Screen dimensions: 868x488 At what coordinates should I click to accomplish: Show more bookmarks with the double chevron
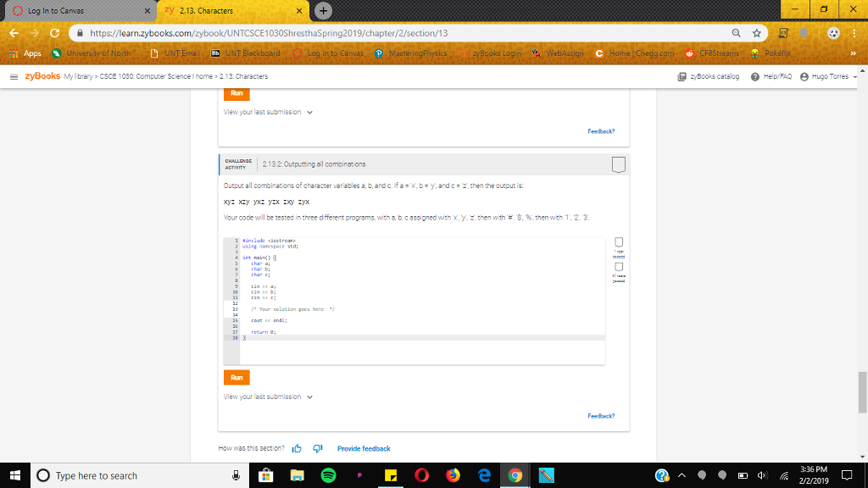[x=853, y=53]
